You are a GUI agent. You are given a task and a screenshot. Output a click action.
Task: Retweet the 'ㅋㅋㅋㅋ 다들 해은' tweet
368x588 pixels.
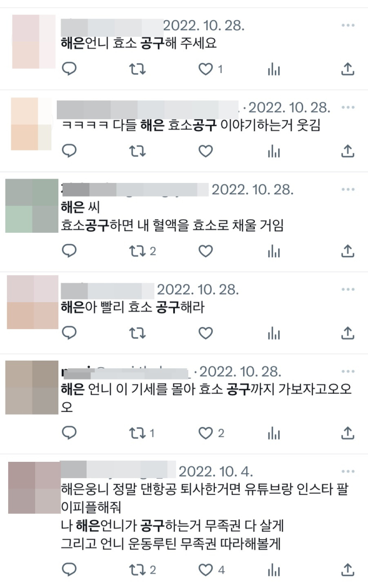[x=137, y=151]
